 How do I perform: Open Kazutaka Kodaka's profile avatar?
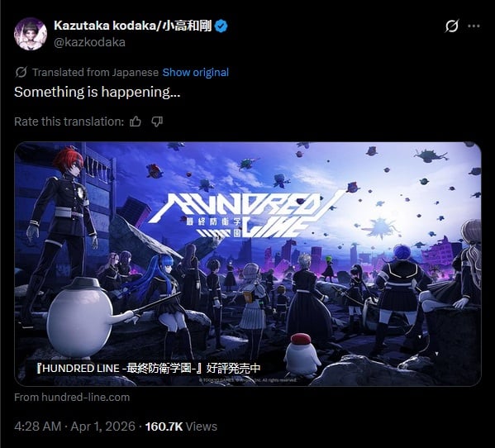pyautogui.click(x=31, y=34)
